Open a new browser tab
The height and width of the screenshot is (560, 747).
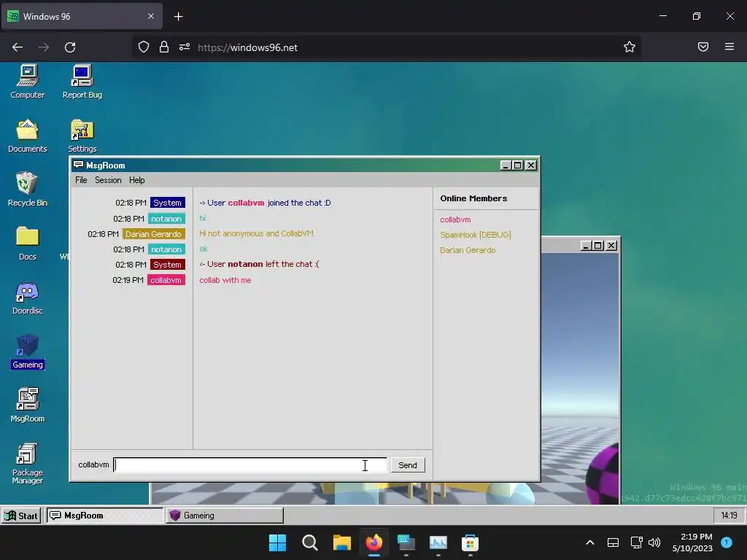pyautogui.click(x=178, y=17)
